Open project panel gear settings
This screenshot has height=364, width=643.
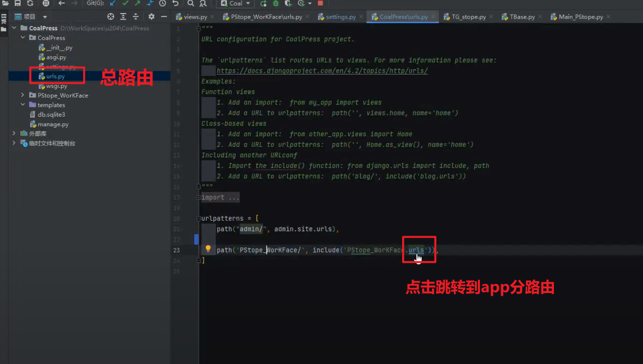[151, 17]
